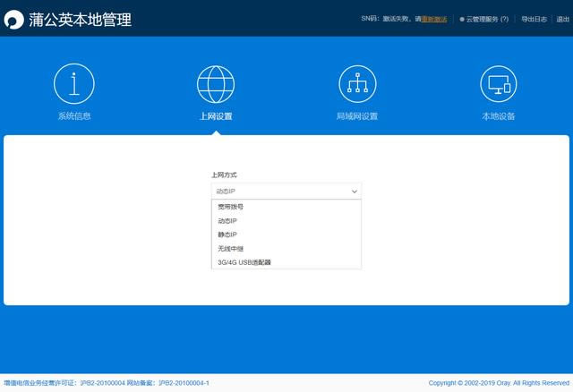
Task: Click the 增值电信业务经营许可证 footer text
Action: pos(64,383)
